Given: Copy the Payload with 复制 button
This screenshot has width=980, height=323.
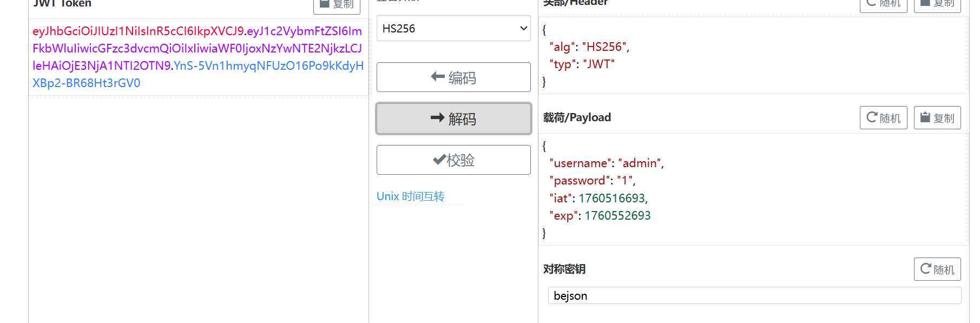Looking at the screenshot, I should click(x=937, y=118).
